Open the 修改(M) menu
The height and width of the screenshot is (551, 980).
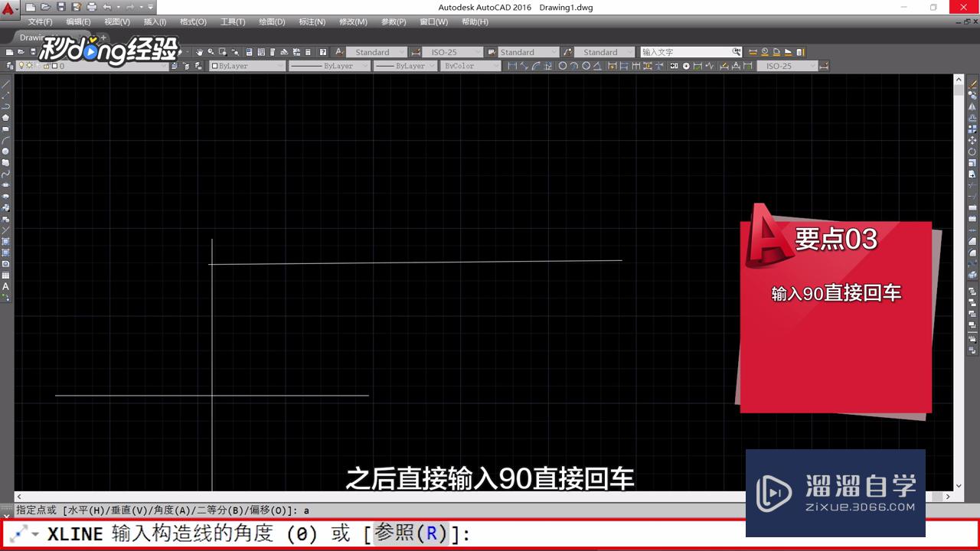point(353,21)
